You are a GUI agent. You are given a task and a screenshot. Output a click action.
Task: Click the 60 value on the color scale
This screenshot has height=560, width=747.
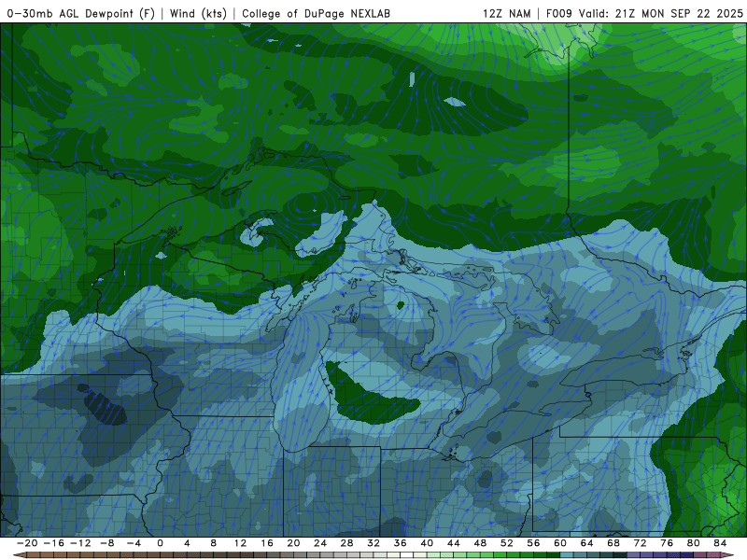pos(560,543)
